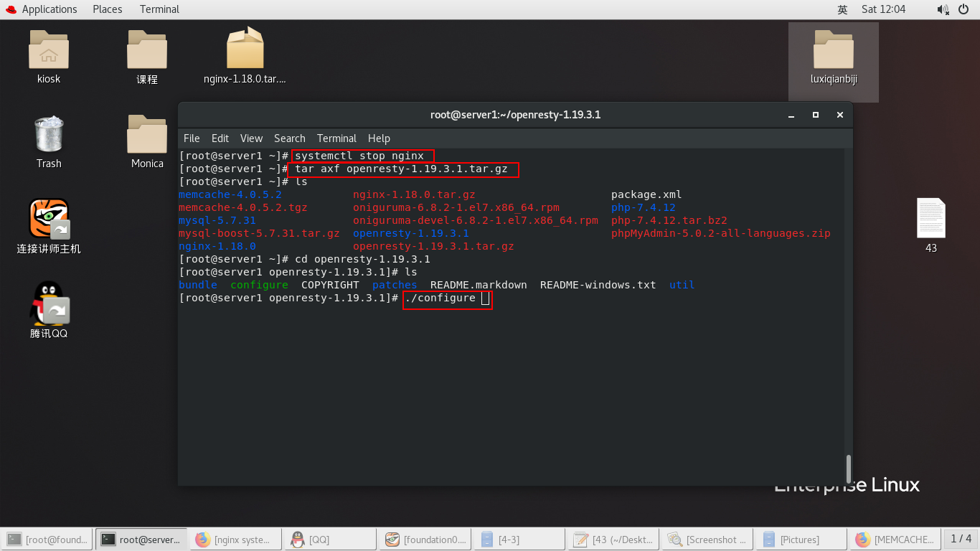The image size is (980, 551).
Task: Click README.markdown in listing
Action: click(479, 285)
